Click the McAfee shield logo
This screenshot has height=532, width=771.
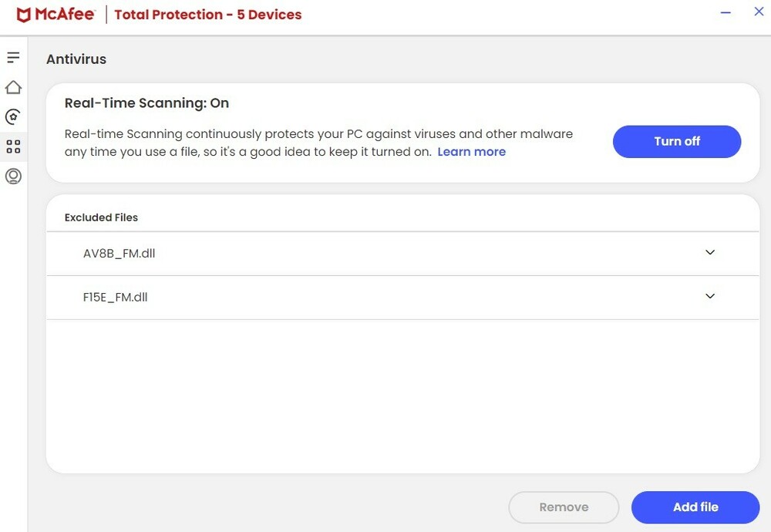point(24,15)
